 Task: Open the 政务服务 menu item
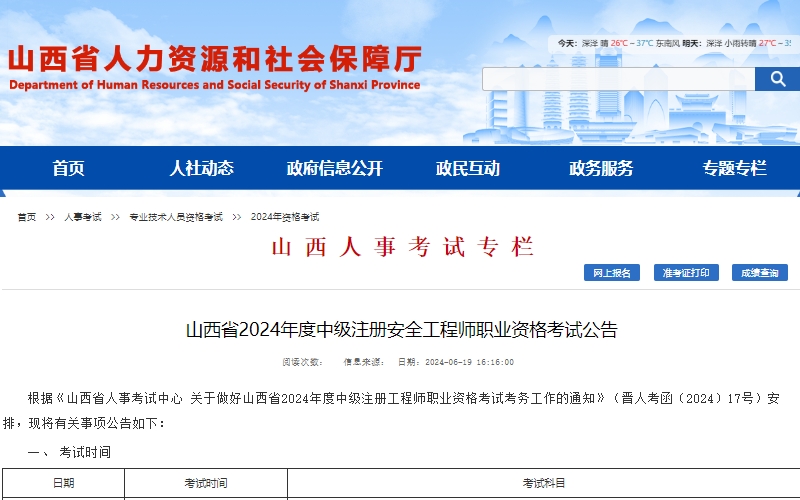click(601, 168)
